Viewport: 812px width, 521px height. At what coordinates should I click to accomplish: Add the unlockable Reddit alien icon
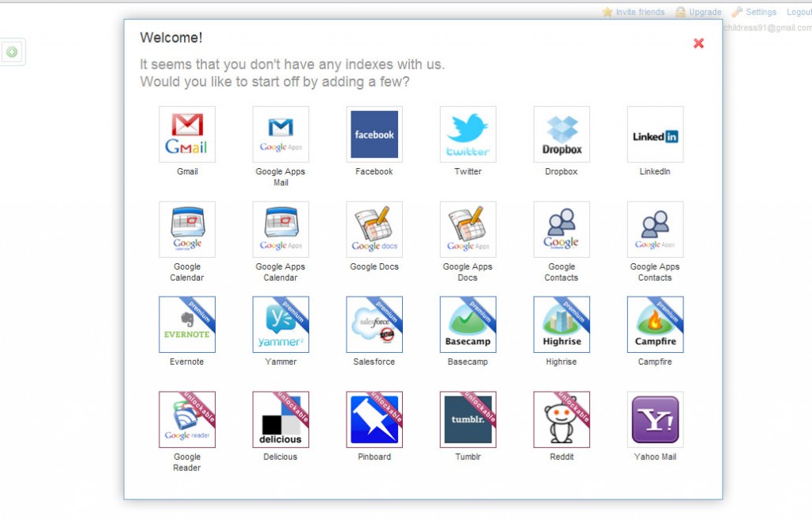pyautogui.click(x=562, y=419)
